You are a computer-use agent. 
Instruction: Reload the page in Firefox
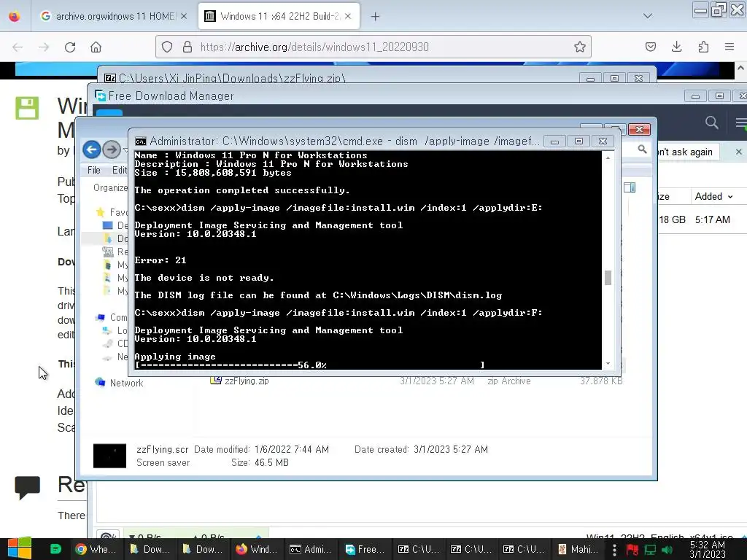[x=70, y=47]
